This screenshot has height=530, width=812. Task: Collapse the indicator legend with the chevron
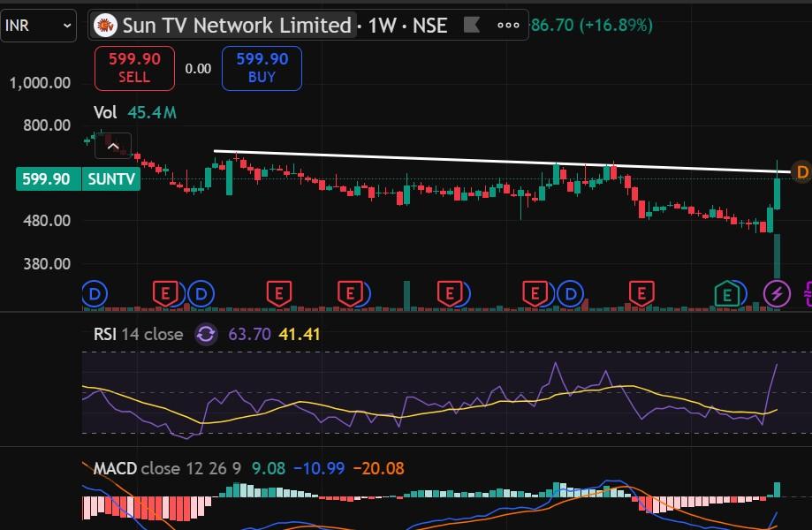(x=113, y=147)
